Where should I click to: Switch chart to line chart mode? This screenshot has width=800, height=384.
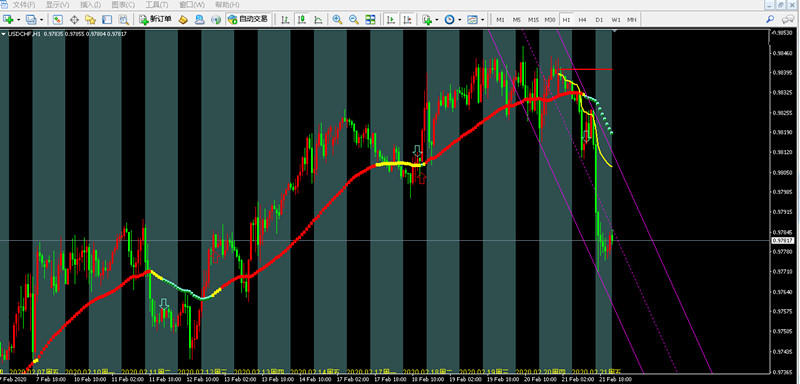pos(318,19)
